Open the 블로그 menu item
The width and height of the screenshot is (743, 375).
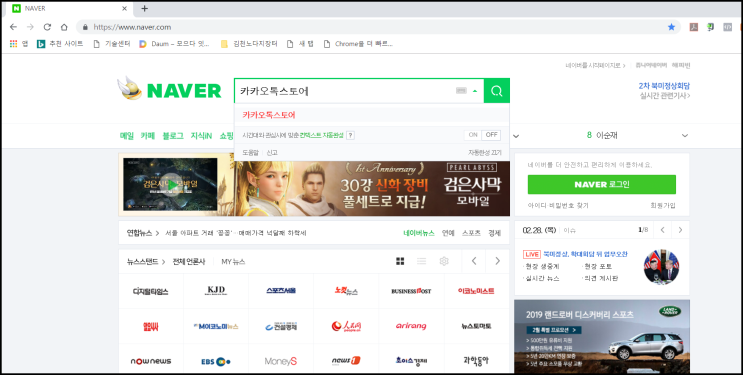pyautogui.click(x=173, y=136)
